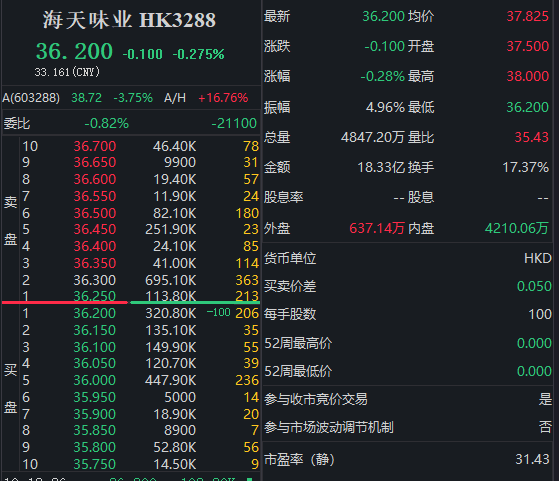This screenshot has width=559, height=481.
Task: Click sell level 2 volume 695.10K
Action: (170, 280)
